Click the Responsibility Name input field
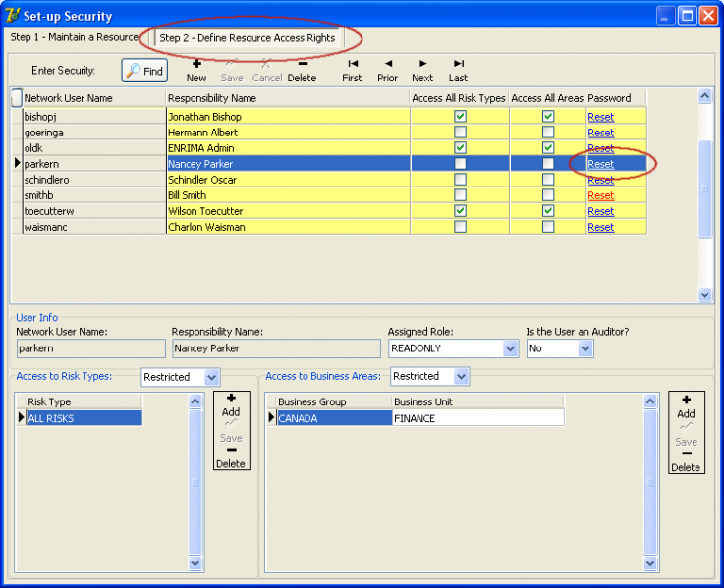 [x=277, y=348]
